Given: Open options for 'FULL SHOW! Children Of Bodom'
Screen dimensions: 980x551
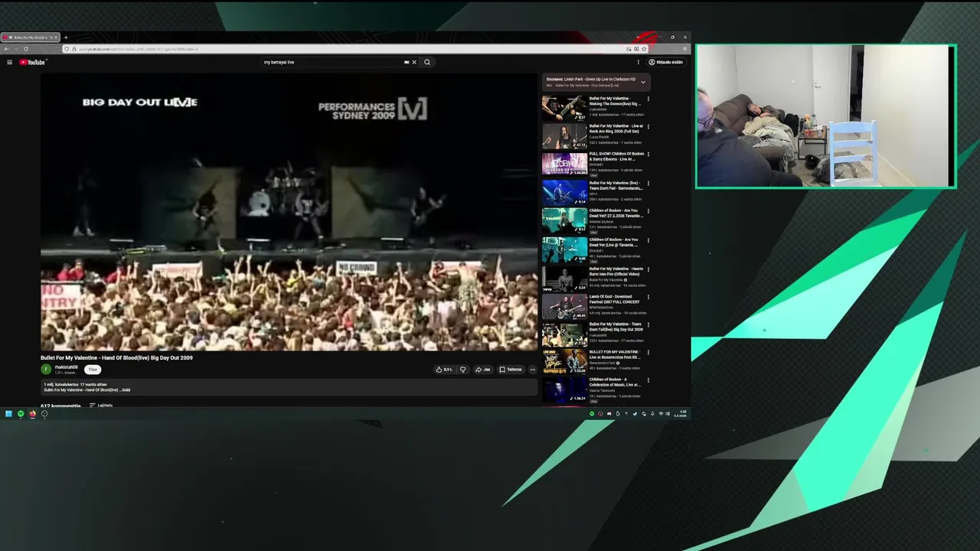Looking at the screenshot, I should coord(648,155).
